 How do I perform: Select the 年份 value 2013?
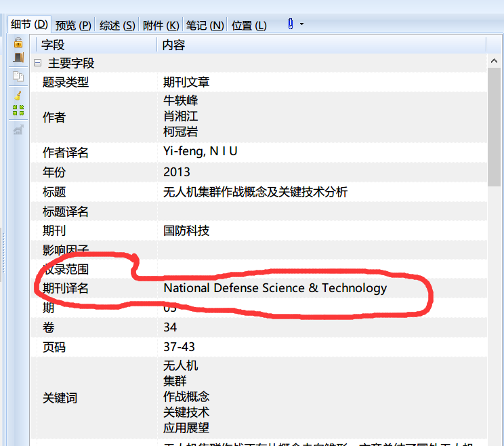(x=177, y=172)
